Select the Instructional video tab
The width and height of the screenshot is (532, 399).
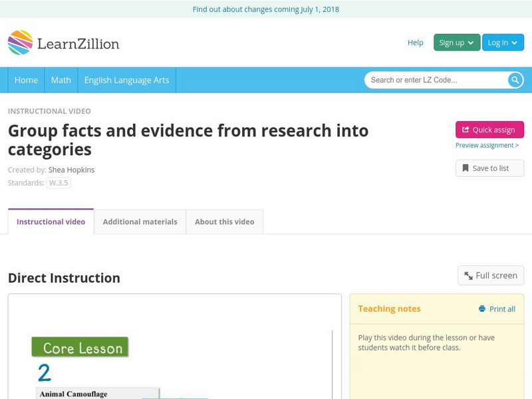click(x=51, y=222)
